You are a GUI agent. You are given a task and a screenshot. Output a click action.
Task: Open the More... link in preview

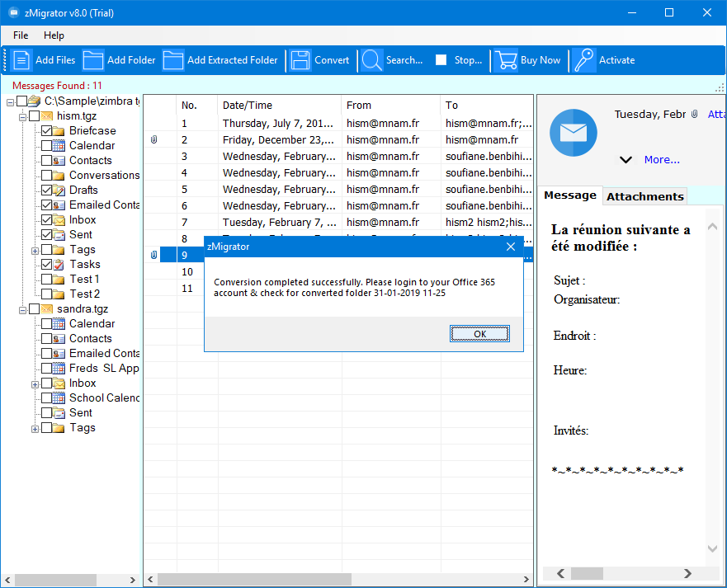coord(662,160)
